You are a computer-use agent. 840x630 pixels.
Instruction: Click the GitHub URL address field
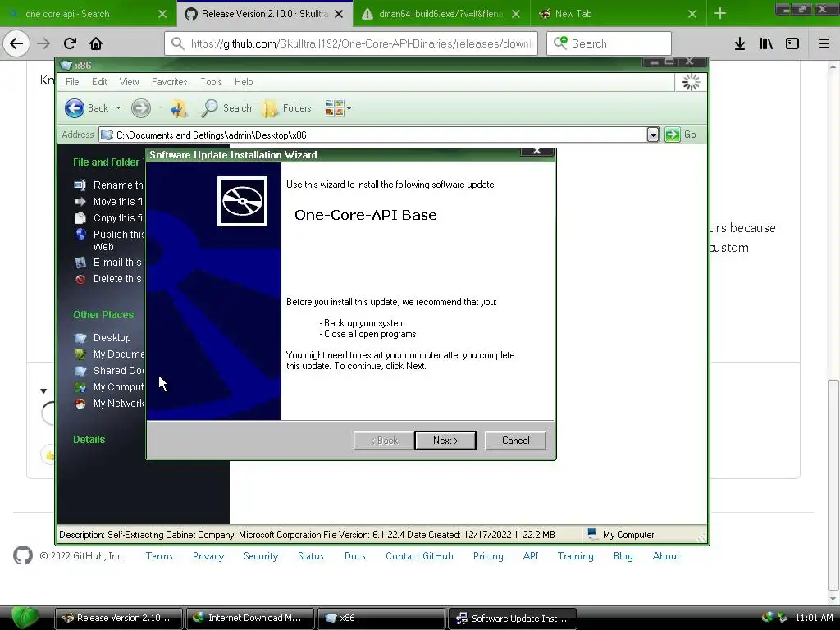[x=351, y=43]
